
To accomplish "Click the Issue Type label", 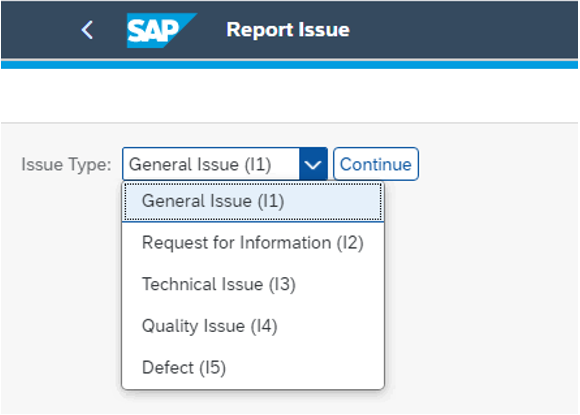I will (x=66, y=165).
